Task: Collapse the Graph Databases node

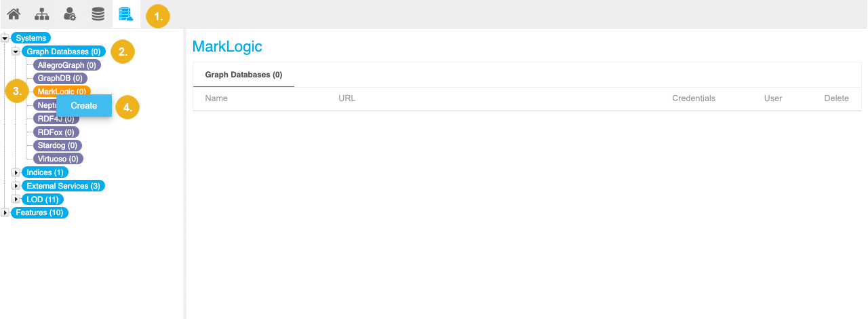Action: [16, 52]
